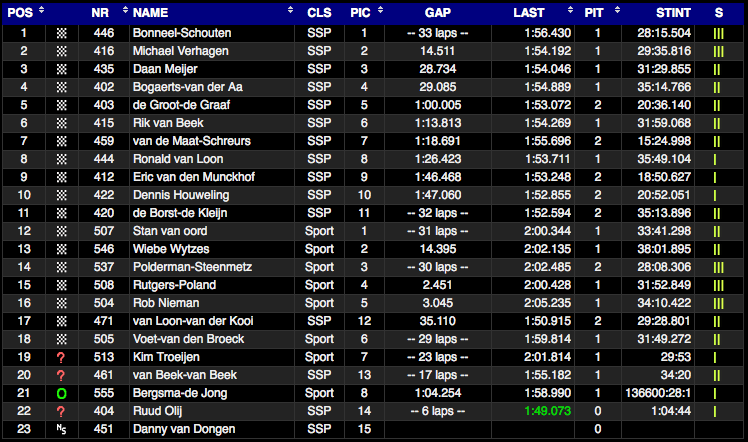Click the checkered flag beside Stan van oord
Viewport: 748px width, 442px height.
coord(62,231)
